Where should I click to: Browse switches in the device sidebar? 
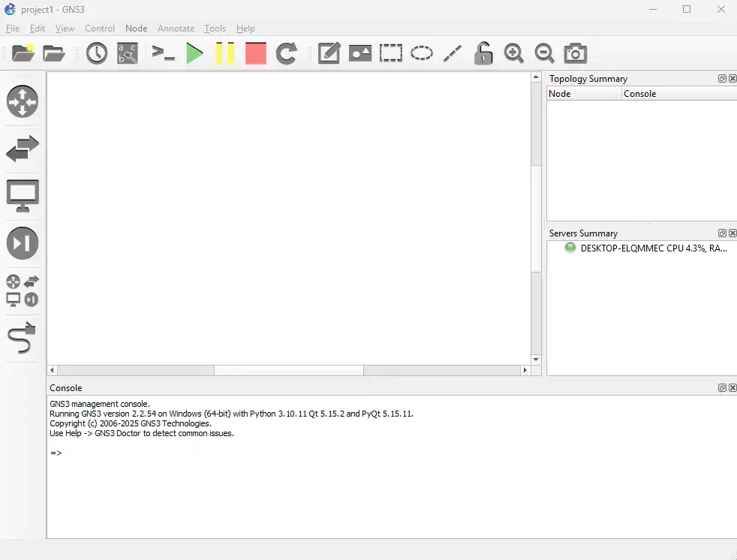pos(23,149)
